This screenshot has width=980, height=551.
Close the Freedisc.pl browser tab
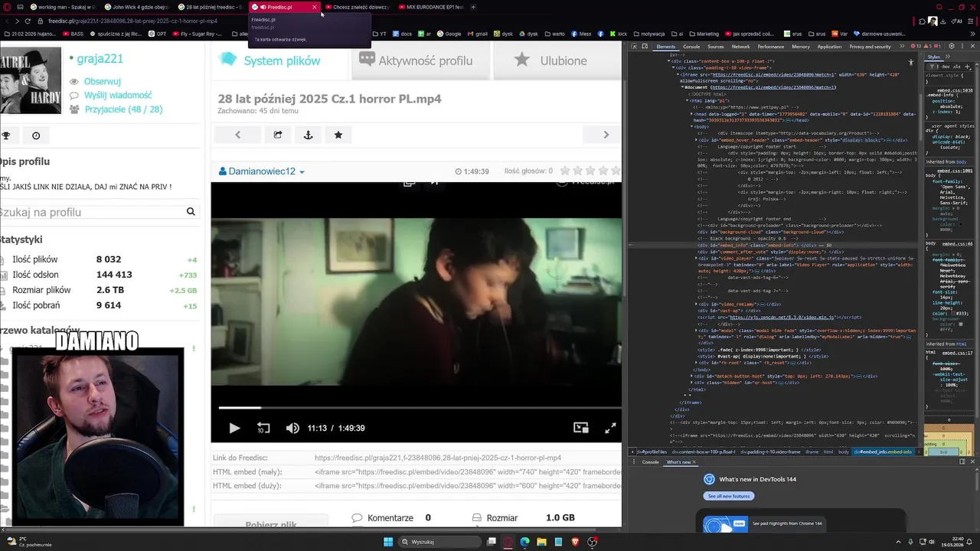point(314,7)
